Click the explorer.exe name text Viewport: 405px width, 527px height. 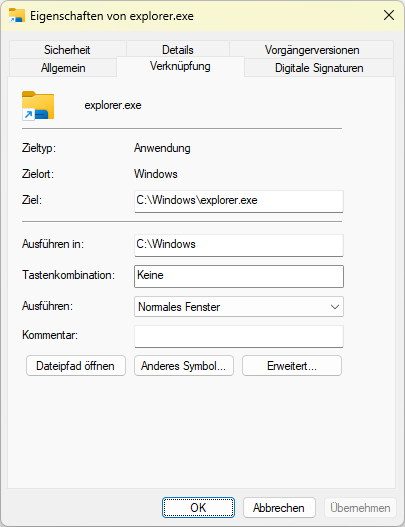click(113, 105)
